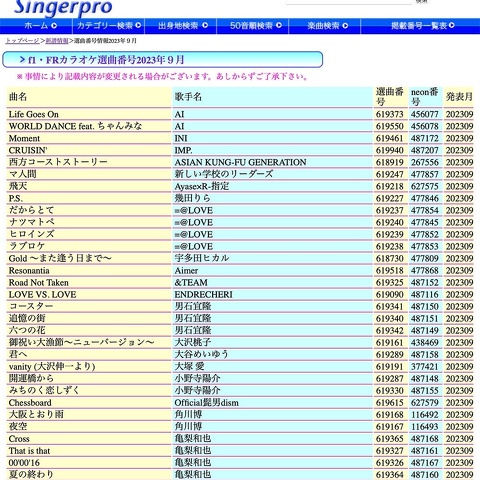Select artist name INI

[x=181, y=138]
